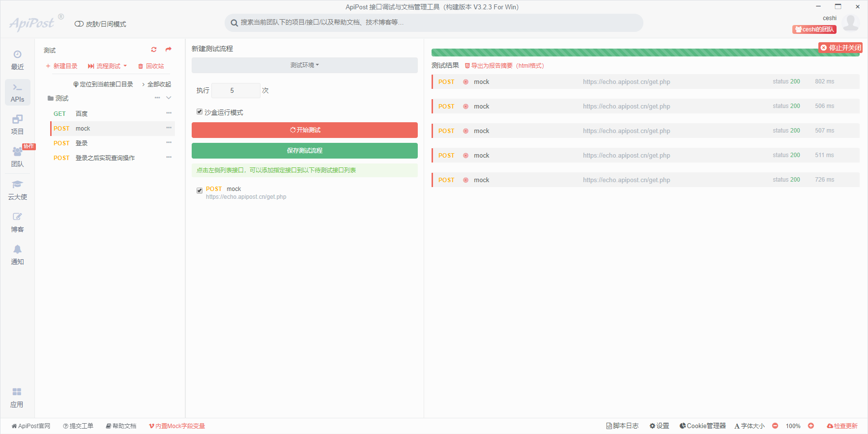
Task: Select POST 登录之后实现查询操作 interface
Action: pos(113,158)
